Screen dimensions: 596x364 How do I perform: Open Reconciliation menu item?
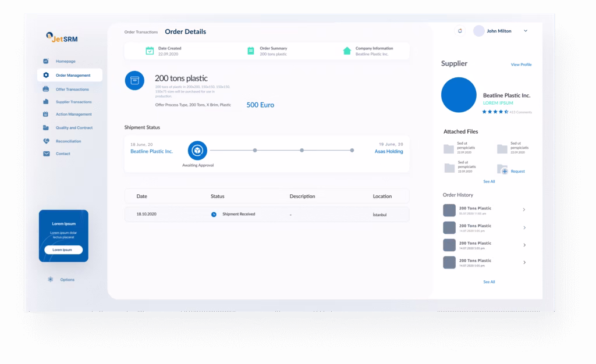[69, 141]
